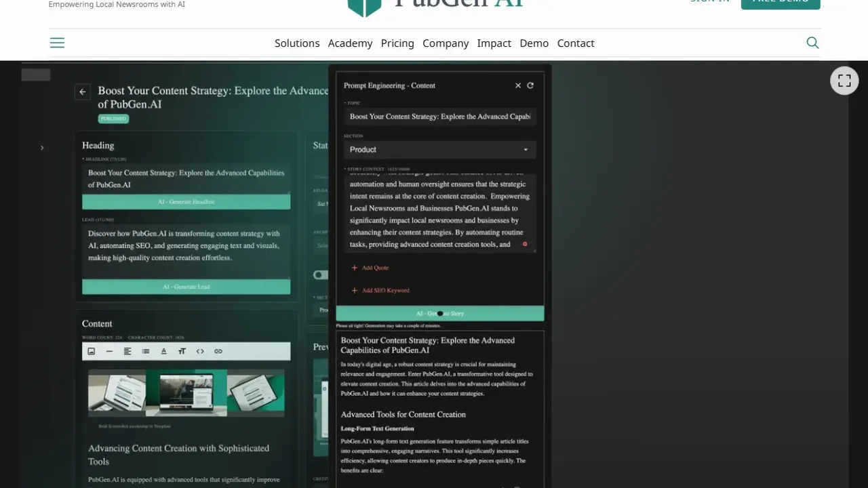Select the bulleted list icon
This screenshot has width=868, height=488.
tap(146, 351)
